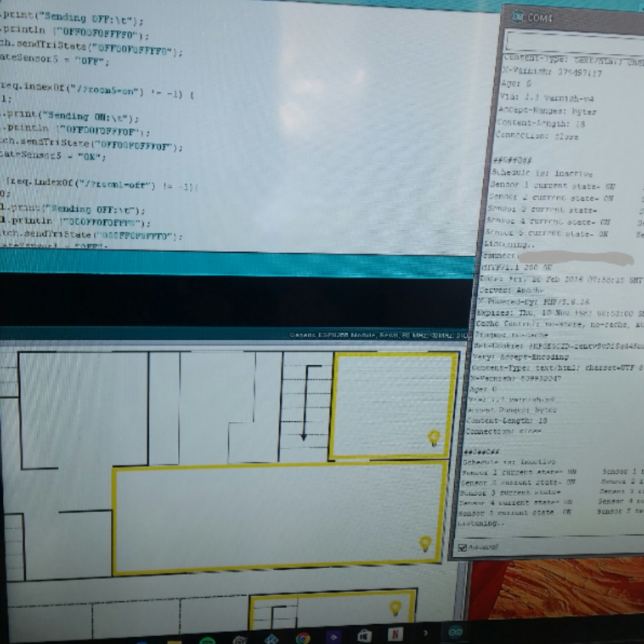Viewport: 644px width, 644px height.
Task: Open Netflix from the taskbar
Action: click(395, 634)
